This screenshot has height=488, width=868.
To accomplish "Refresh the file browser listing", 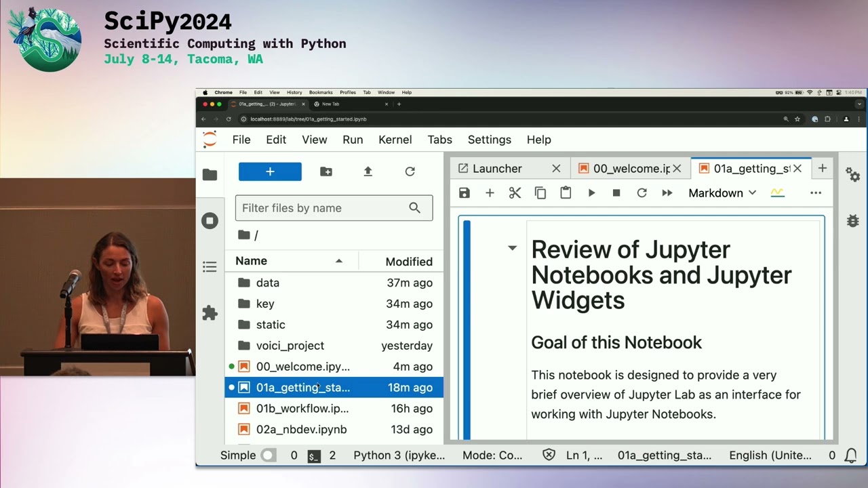I will pos(410,171).
